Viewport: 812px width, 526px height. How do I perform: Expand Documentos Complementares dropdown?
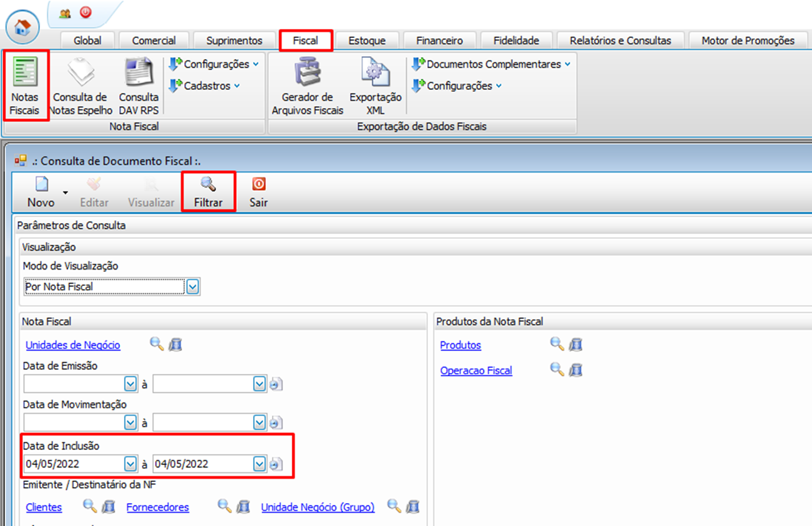491,64
